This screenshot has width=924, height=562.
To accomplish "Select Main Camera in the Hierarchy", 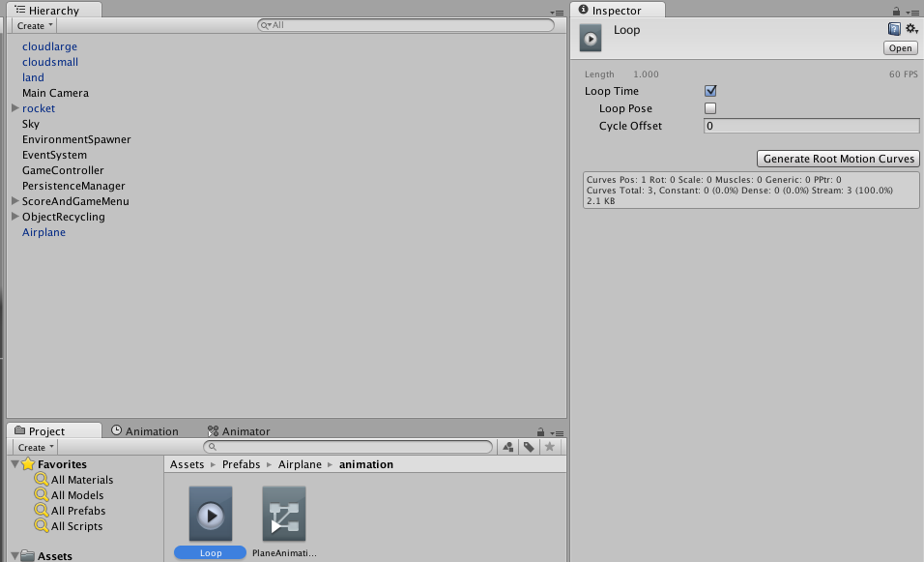I will (x=55, y=93).
